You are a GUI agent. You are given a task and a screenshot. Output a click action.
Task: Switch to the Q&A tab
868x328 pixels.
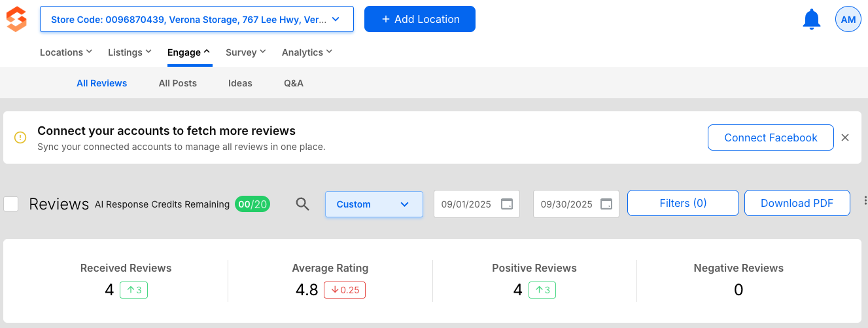click(293, 83)
